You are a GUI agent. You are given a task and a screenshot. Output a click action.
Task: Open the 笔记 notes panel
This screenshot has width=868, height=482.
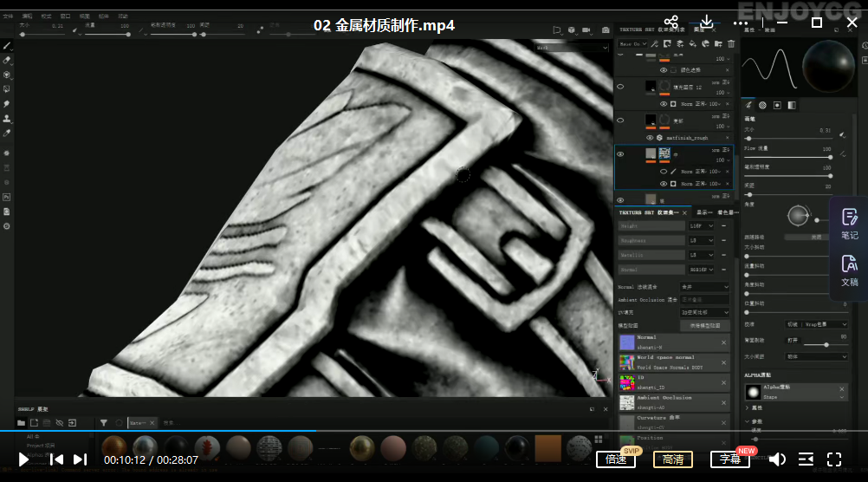tap(849, 224)
